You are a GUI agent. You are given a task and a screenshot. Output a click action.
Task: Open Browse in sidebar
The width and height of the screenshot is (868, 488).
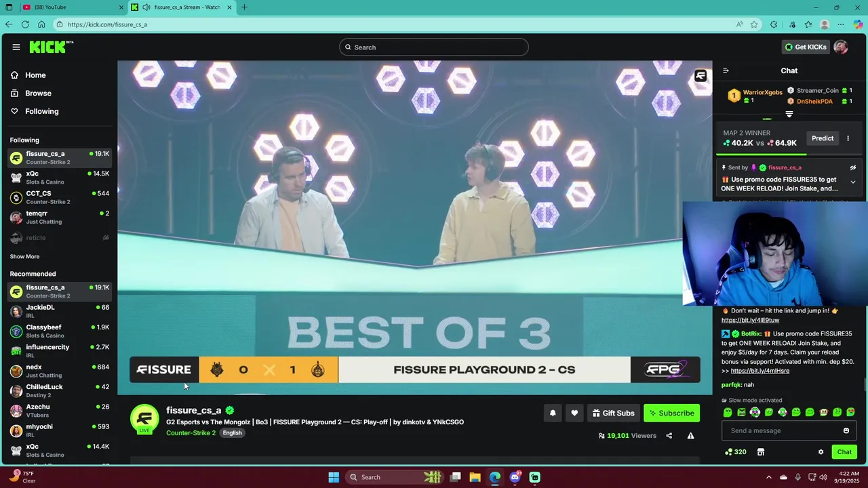(x=38, y=93)
